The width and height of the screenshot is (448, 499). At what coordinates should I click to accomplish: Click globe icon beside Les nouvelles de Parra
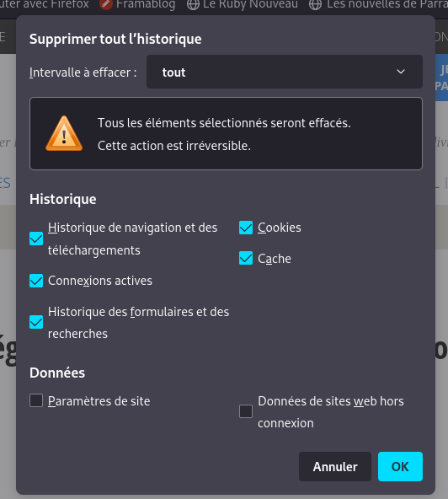point(315,4)
